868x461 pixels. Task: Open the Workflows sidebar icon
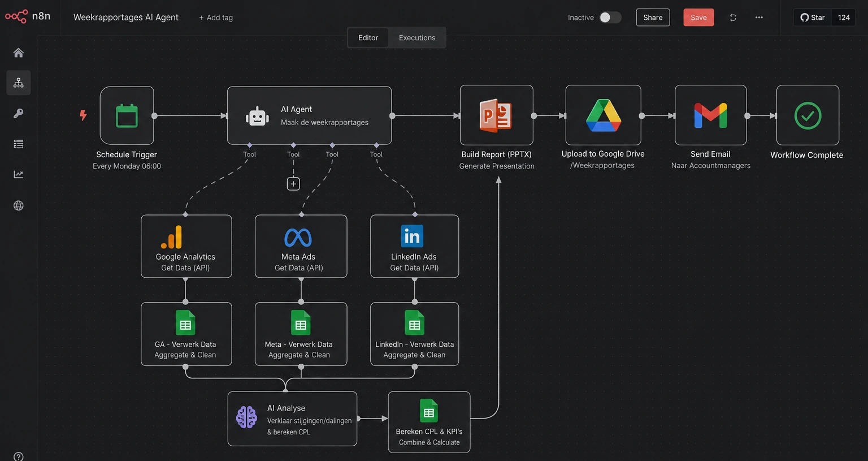click(19, 83)
